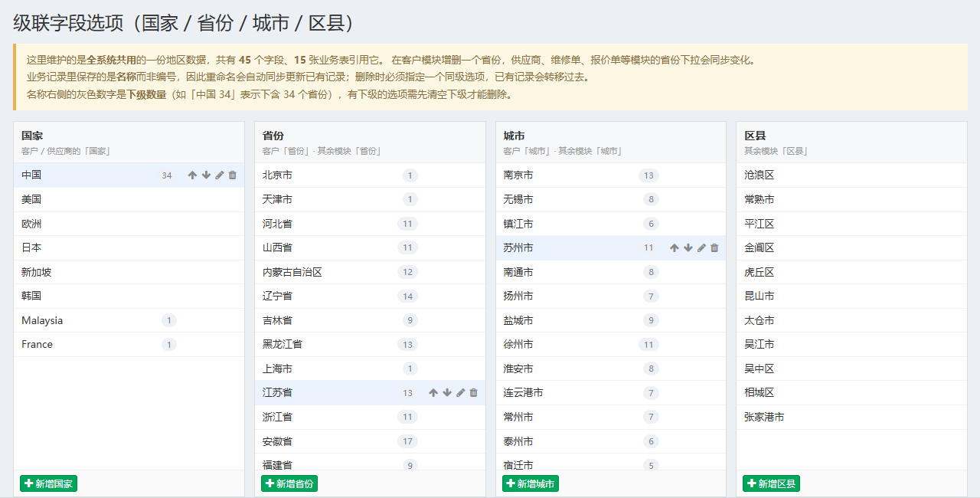Select 北京市 in the province list

(x=370, y=175)
